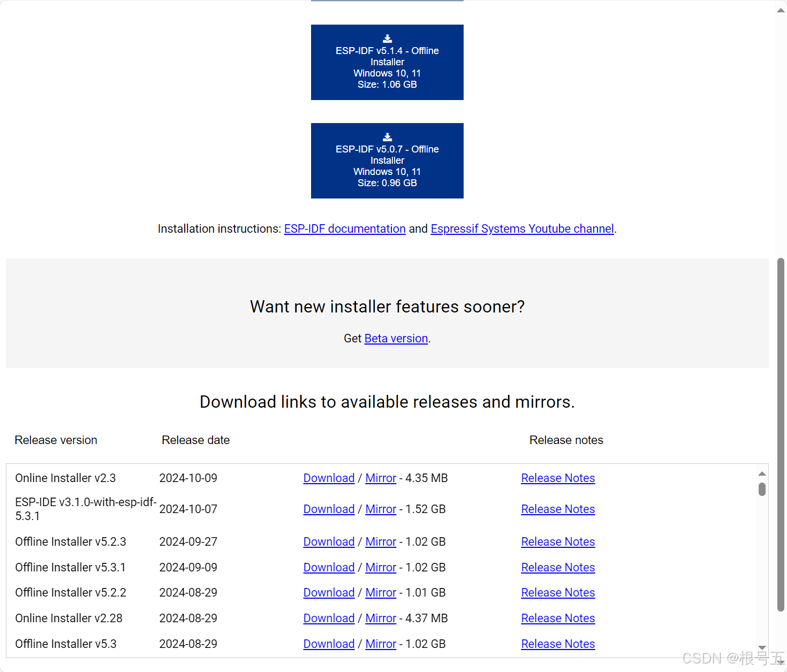Open the Mirror link for Online Installer v2.3
The height and width of the screenshot is (672, 787).
(x=381, y=478)
